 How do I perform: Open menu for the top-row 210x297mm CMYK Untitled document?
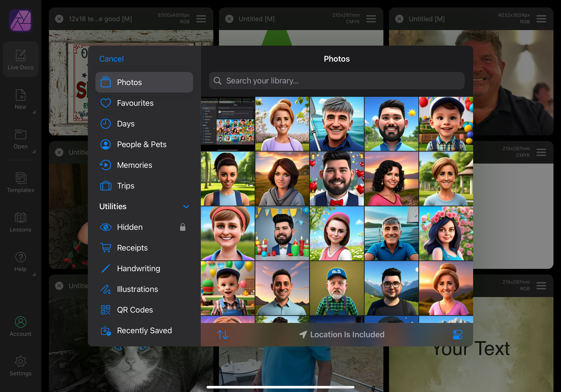click(371, 19)
